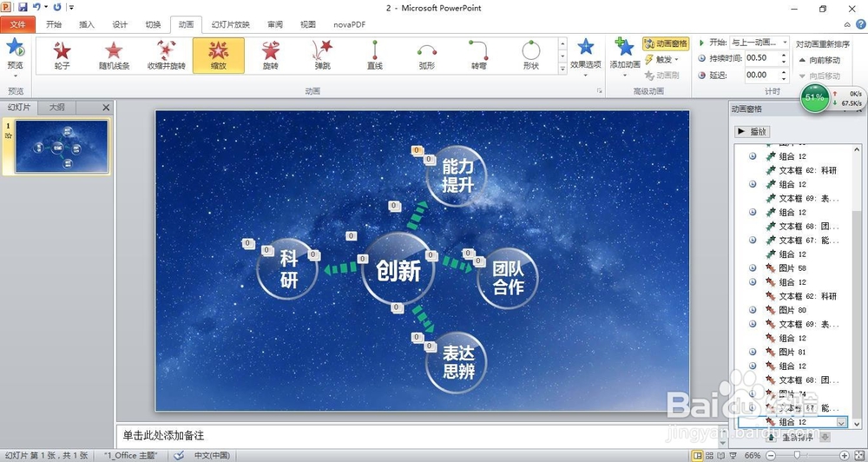The width and height of the screenshot is (868, 462).
Task: Switch to the 大纲 outline tab
Action: click(57, 108)
